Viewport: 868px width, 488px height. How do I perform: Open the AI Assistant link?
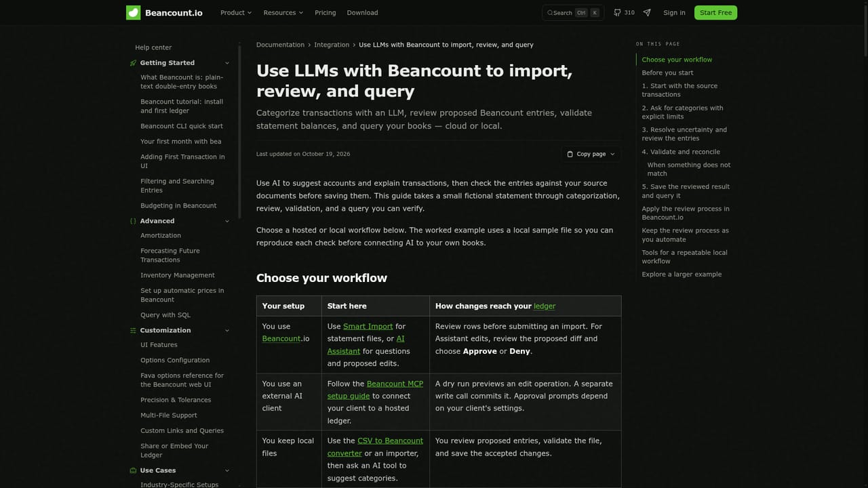pos(366,345)
